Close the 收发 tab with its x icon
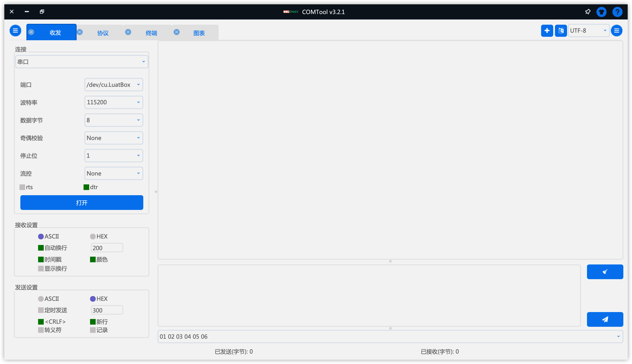The height and width of the screenshot is (364, 632). click(x=31, y=32)
